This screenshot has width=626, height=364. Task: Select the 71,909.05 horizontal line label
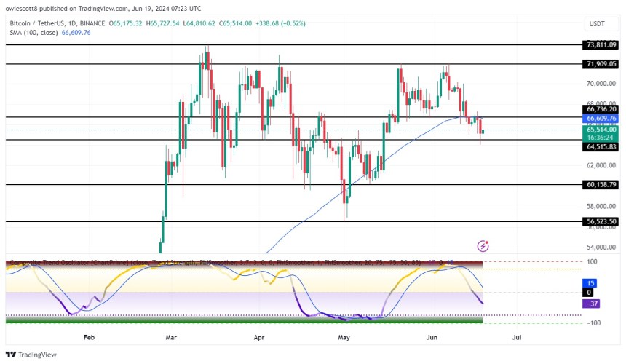601,64
